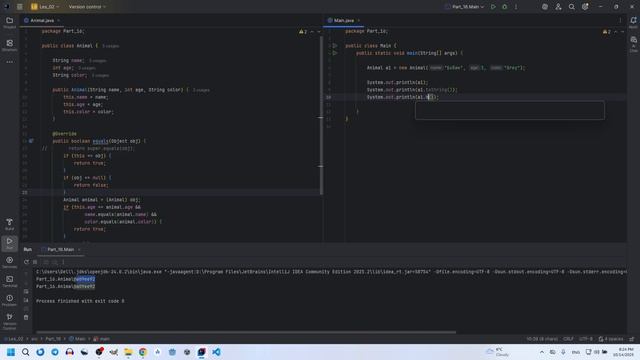
Task: Expand the Version control dropdown
Action: click(87, 7)
